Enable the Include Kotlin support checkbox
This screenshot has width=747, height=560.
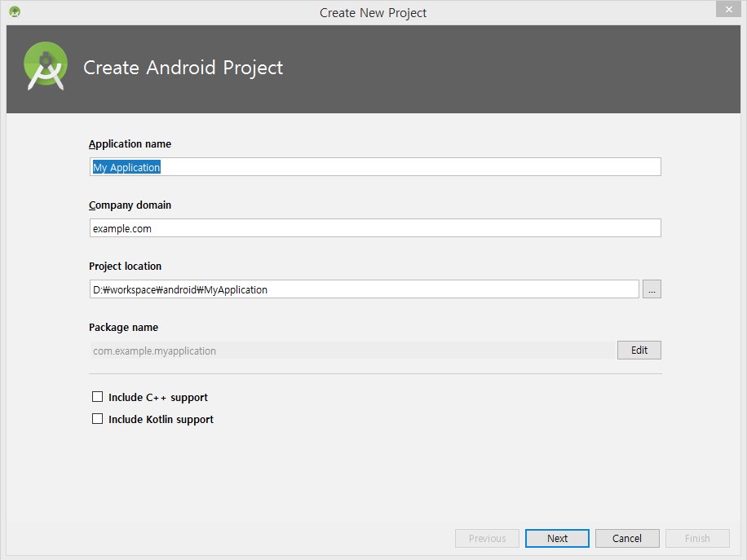coord(97,419)
